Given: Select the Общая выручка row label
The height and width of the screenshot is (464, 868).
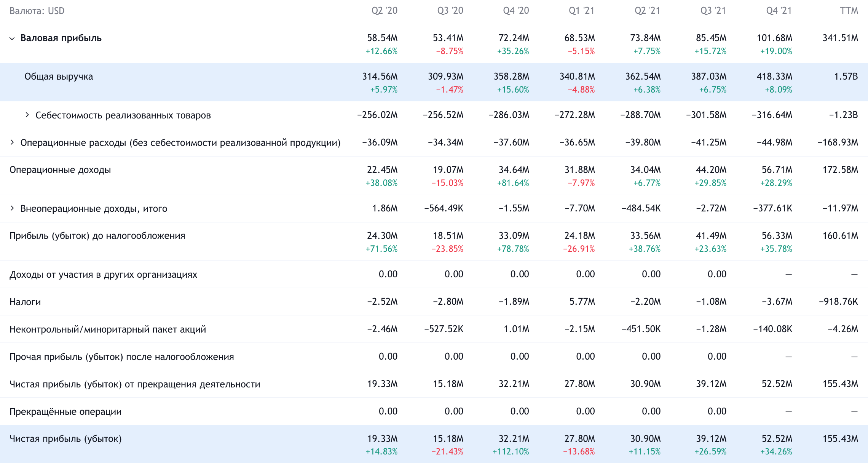Looking at the screenshot, I should pyautogui.click(x=59, y=77).
